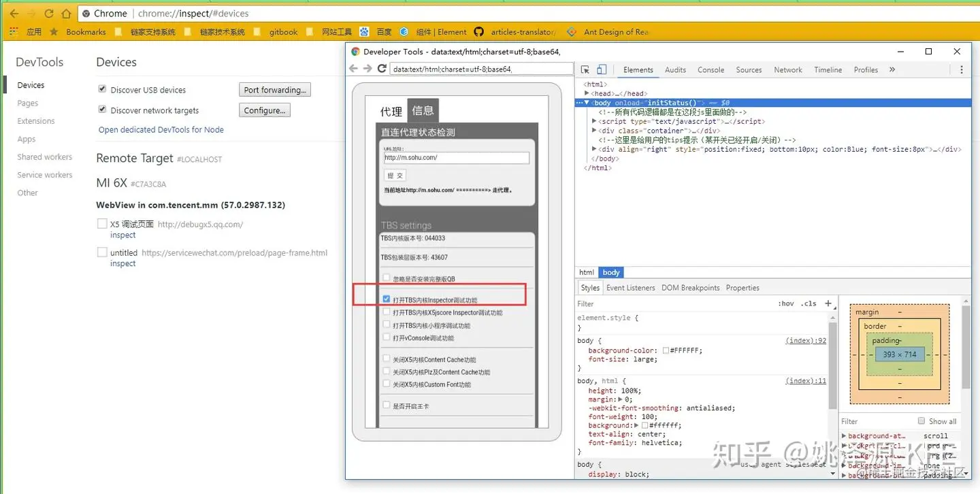The height and width of the screenshot is (494, 980).
Task: Open the GitHub articles-translator bookmark
Action: coord(515,32)
